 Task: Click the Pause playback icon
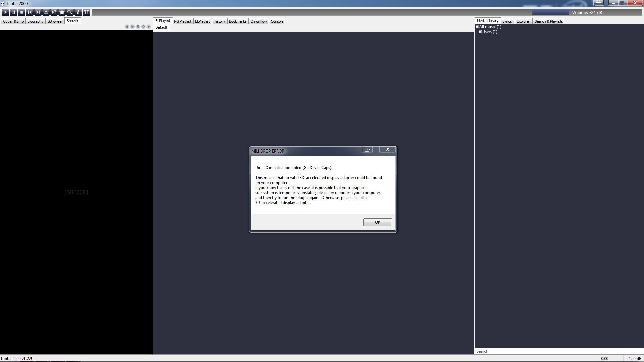14,12
